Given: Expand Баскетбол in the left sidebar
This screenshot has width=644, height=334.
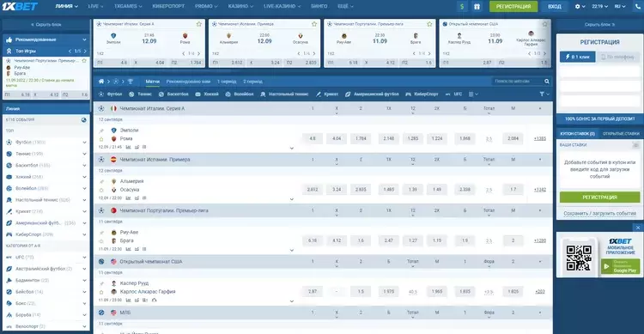Looking at the screenshot, I should coord(84,165).
